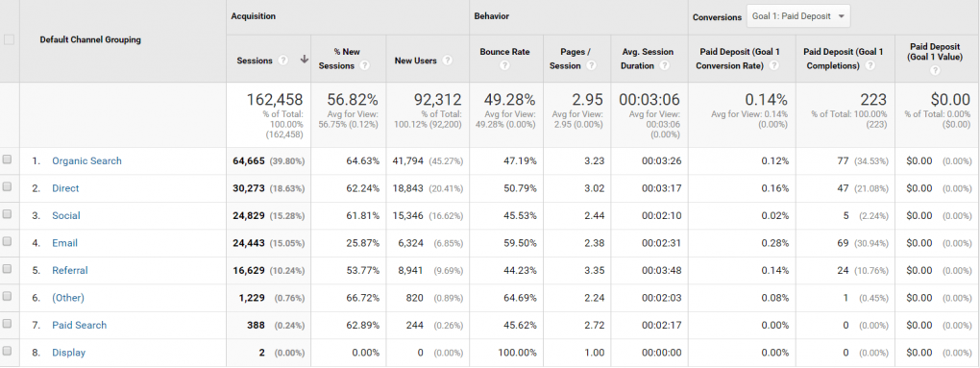980x368 pixels.
Task: Open the Direct channel link
Action: [65, 188]
